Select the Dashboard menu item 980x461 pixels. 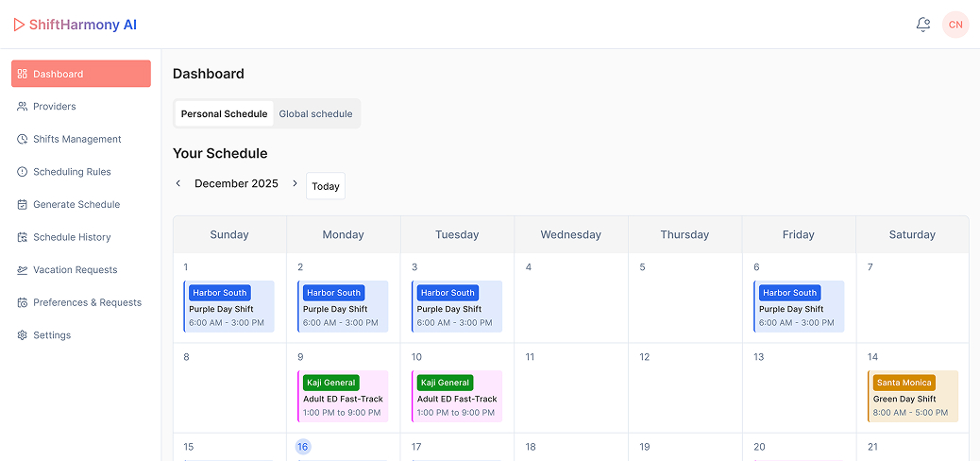[80, 74]
